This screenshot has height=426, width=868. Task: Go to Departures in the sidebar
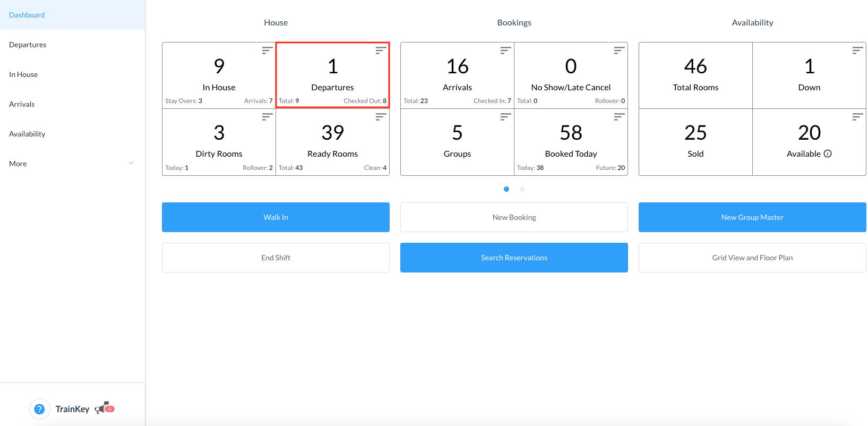coord(28,45)
